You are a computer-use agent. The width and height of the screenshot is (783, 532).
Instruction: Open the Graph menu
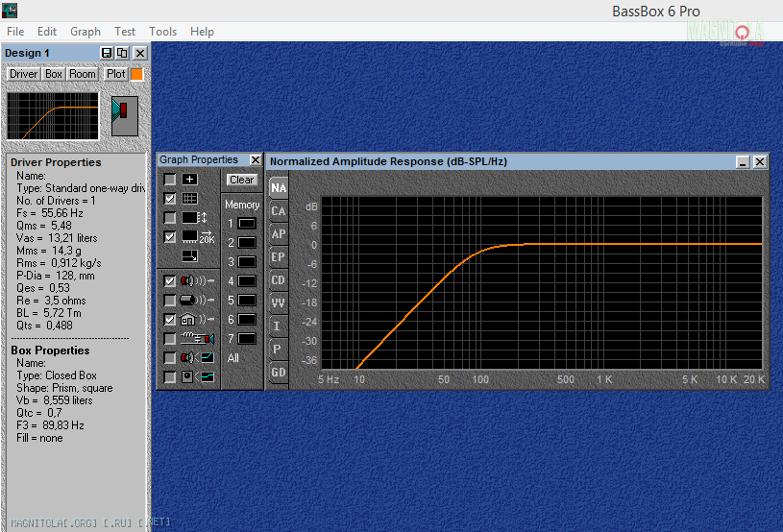click(86, 32)
